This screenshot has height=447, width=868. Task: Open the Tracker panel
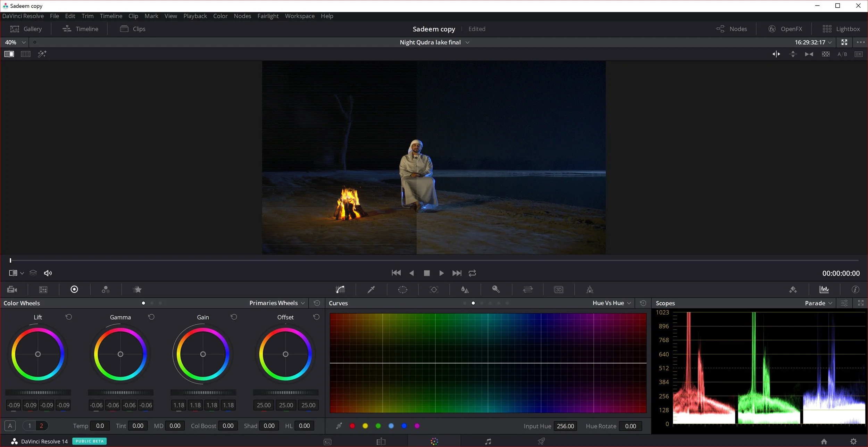pyautogui.click(x=433, y=289)
